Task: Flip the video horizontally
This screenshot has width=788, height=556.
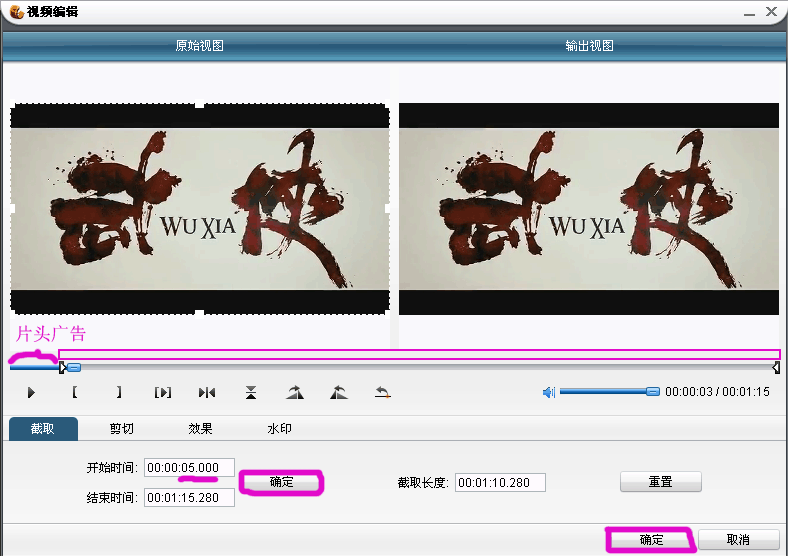Action: point(207,393)
